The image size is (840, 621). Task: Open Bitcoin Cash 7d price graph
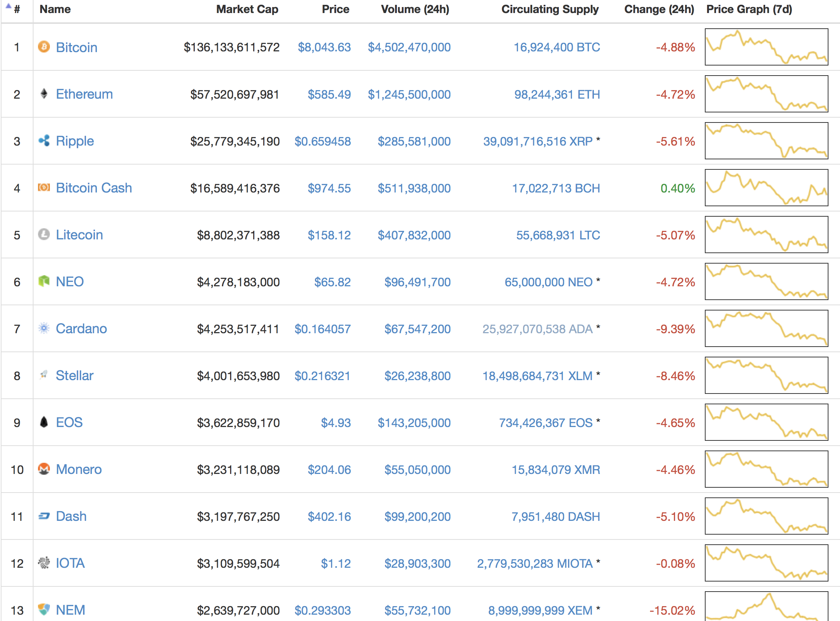[766, 188]
